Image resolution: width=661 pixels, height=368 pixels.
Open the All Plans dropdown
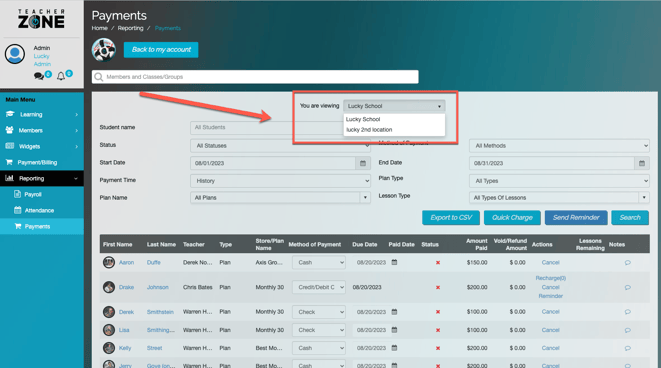tap(280, 198)
